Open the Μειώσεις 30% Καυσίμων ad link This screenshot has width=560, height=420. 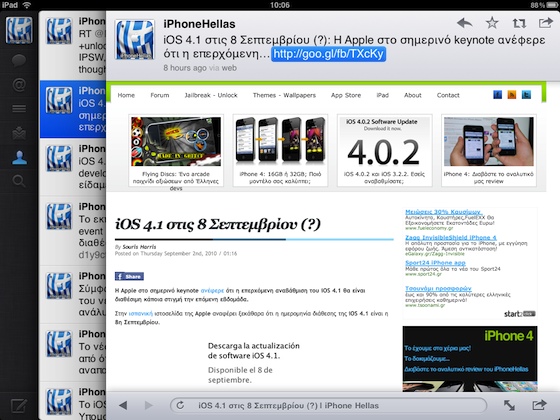(x=443, y=212)
